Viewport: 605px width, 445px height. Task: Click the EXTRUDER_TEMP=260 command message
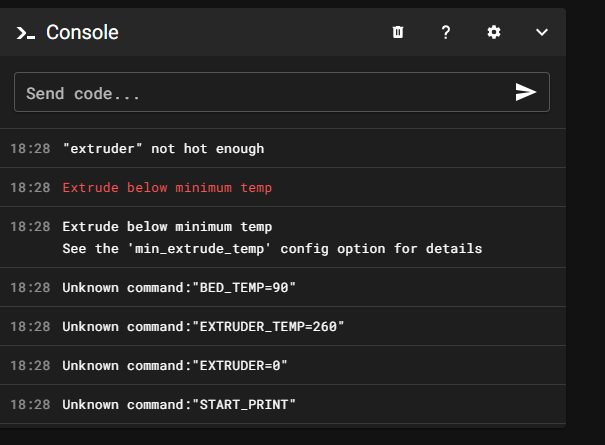coord(203,326)
